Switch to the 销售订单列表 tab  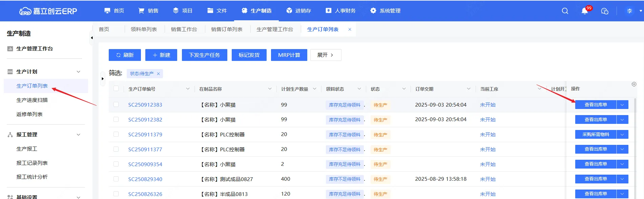(227, 29)
